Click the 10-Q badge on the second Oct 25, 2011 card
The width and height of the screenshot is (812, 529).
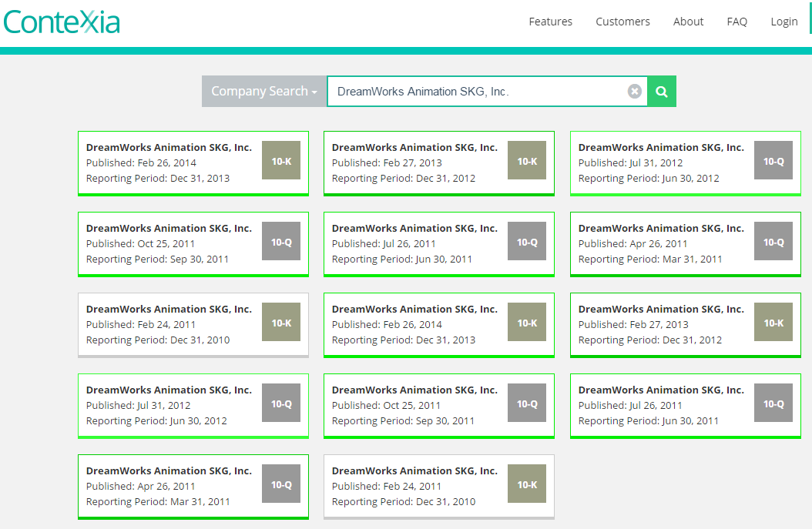[x=527, y=403]
